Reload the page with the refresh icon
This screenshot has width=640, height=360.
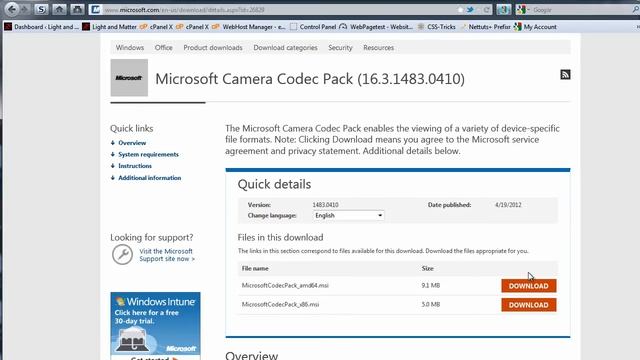(x=487, y=10)
